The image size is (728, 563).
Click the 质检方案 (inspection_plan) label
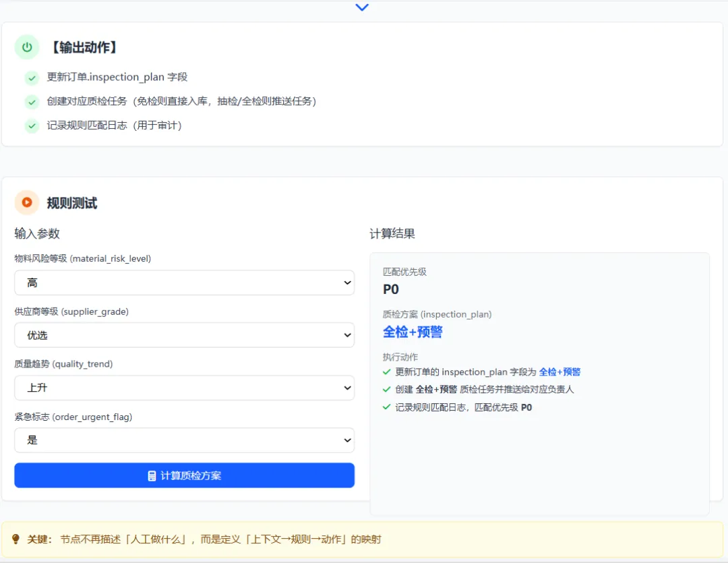(437, 314)
